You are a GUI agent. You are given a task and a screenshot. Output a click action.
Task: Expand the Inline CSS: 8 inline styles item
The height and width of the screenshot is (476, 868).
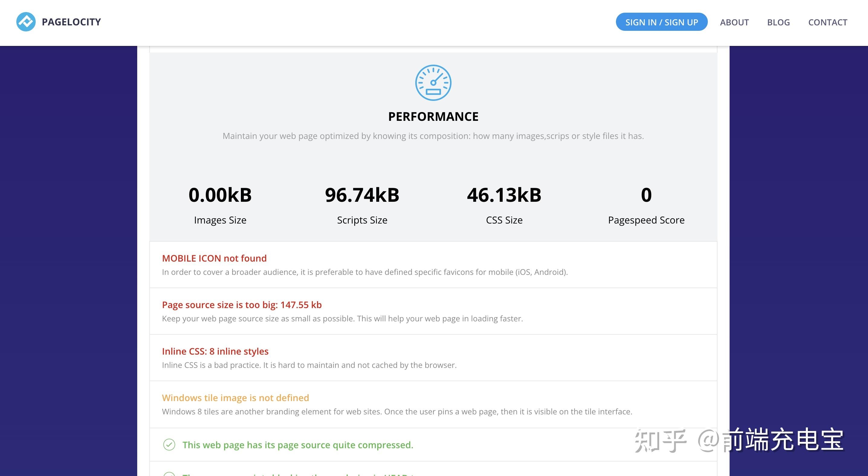click(x=215, y=351)
